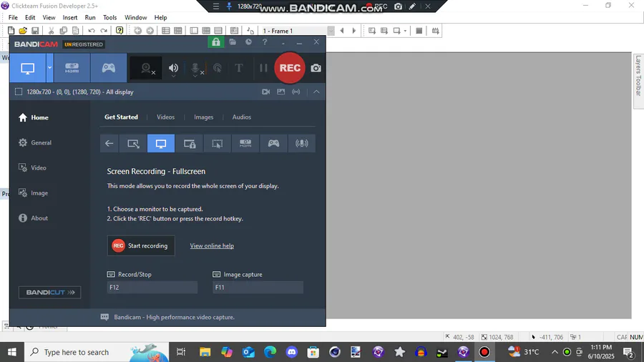Image resolution: width=644 pixels, height=362 pixels.
Task: Select specific window recording mode icon
Action: click(x=190, y=143)
